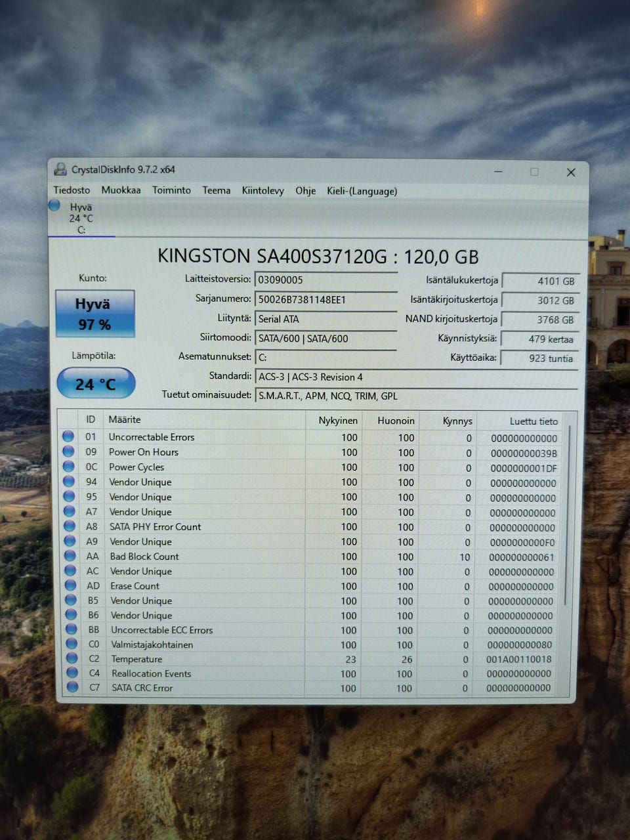Click the Siirtomoodi field SATA/600
The width and height of the screenshot is (630, 840).
click(325, 339)
